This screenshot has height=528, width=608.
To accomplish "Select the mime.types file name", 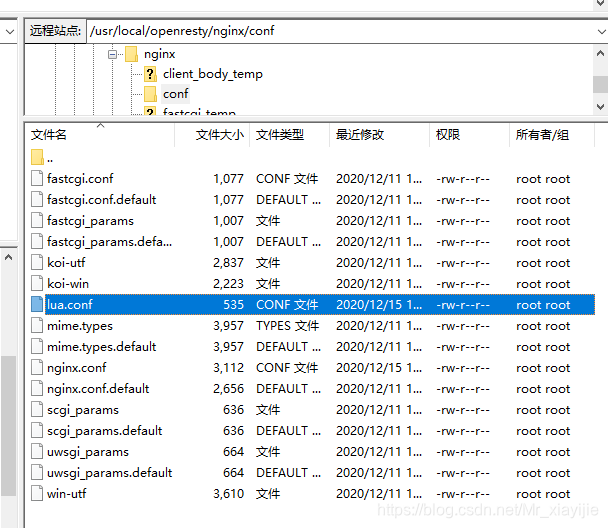I will (80, 326).
